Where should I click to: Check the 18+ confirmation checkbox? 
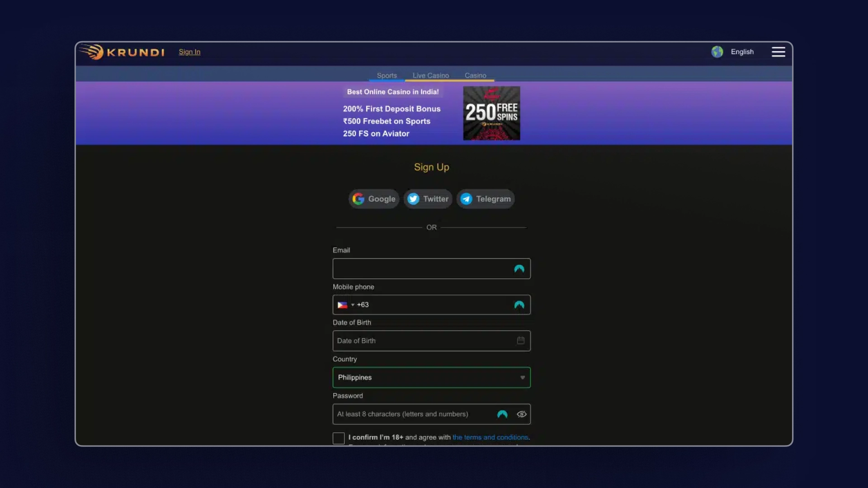coord(339,438)
